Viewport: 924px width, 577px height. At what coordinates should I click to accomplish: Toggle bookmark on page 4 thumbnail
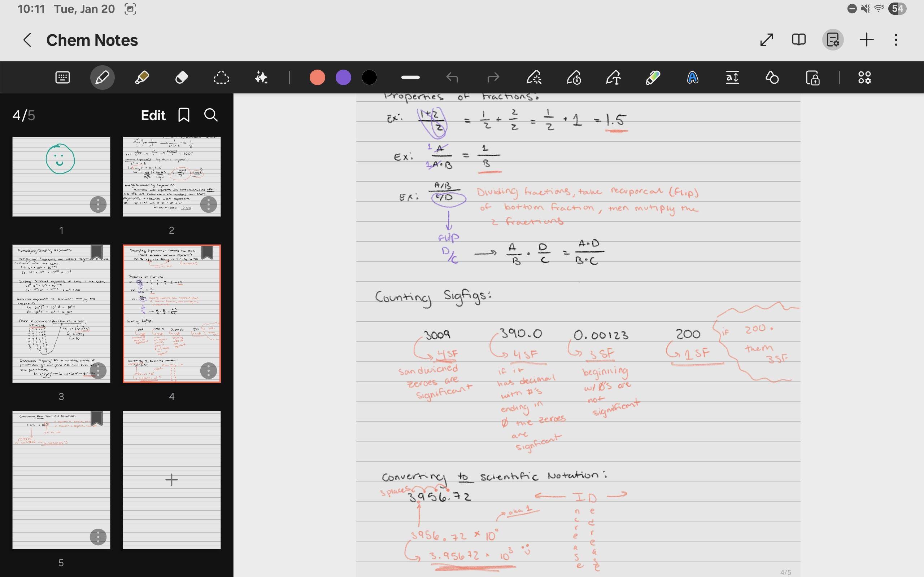pyautogui.click(x=207, y=252)
